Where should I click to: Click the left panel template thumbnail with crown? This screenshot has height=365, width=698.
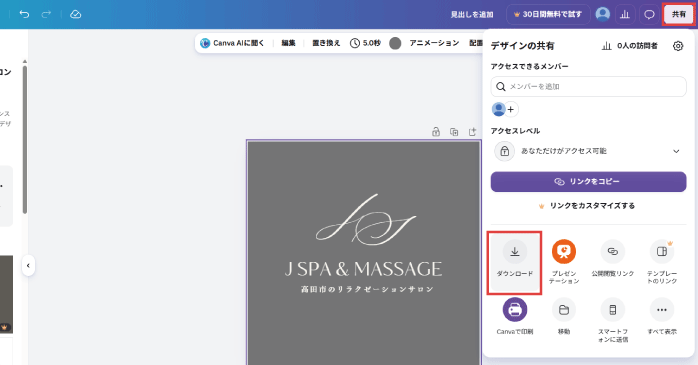click(x=6, y=294)
